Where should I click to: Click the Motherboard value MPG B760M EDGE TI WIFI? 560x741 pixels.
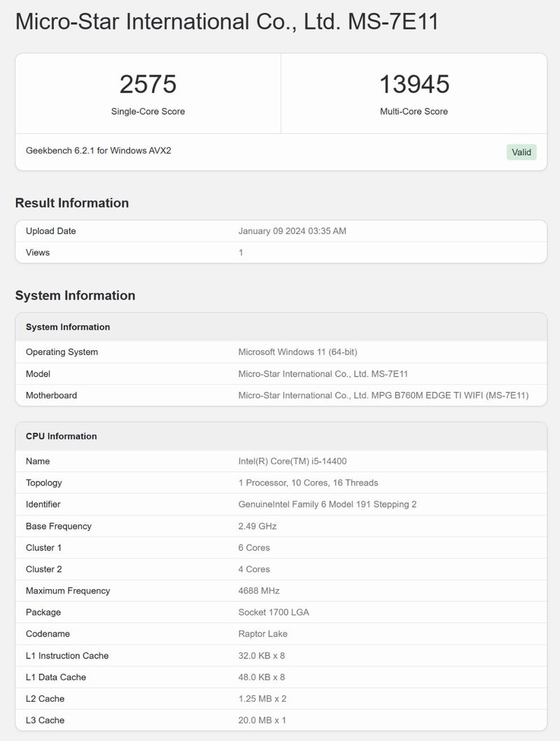(383, 396)
